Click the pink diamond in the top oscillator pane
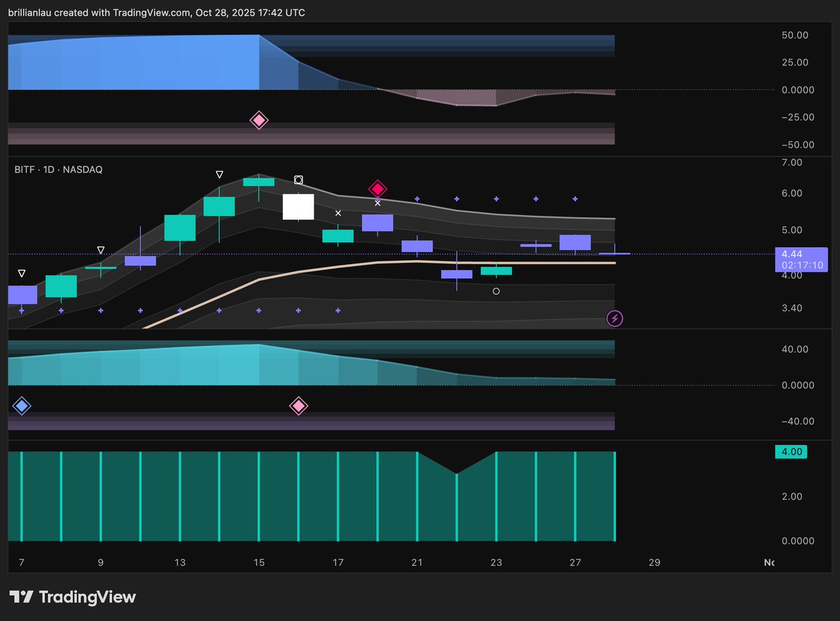The image size is (840, 621). click(258, 120)
